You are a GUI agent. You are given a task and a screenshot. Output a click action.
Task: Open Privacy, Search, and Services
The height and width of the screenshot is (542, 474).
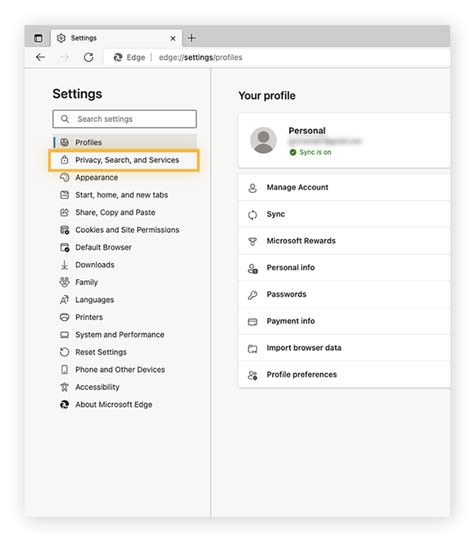pyautogui.click(x=124, y=160)
